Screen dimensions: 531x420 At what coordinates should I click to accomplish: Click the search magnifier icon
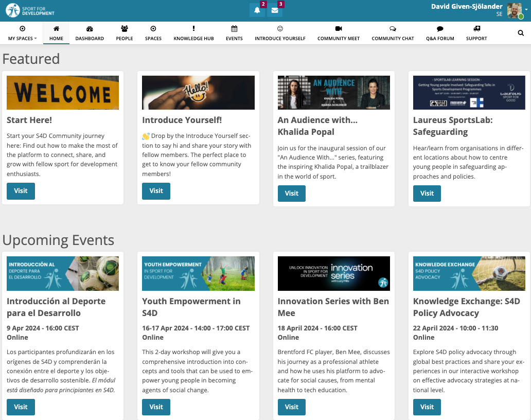(x=521, y=33)
